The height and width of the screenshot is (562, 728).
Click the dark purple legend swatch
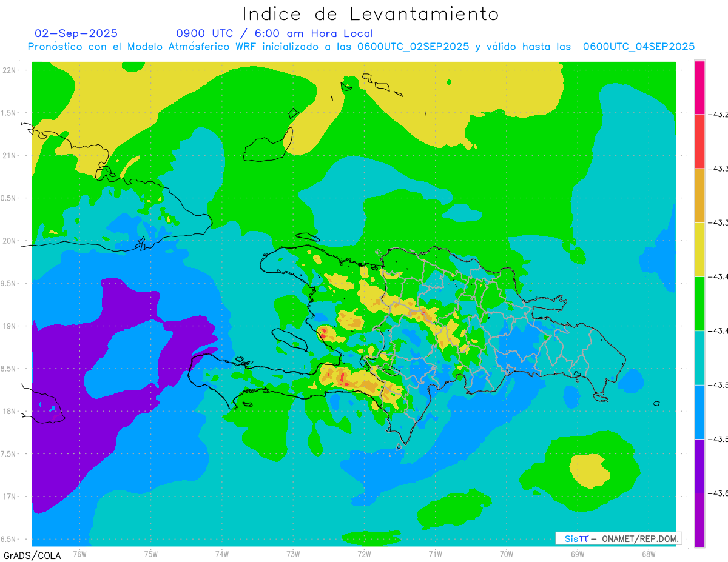click(699, 466)
